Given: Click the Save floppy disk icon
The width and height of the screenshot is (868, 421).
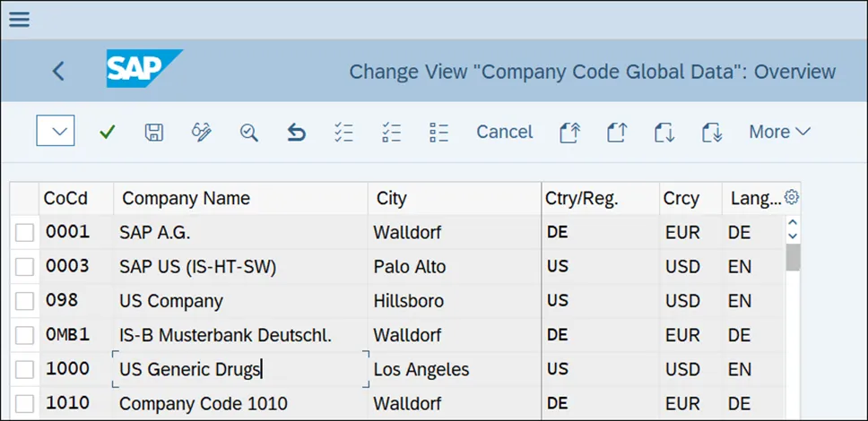Looking at the screenshot, I should [154, 133].
